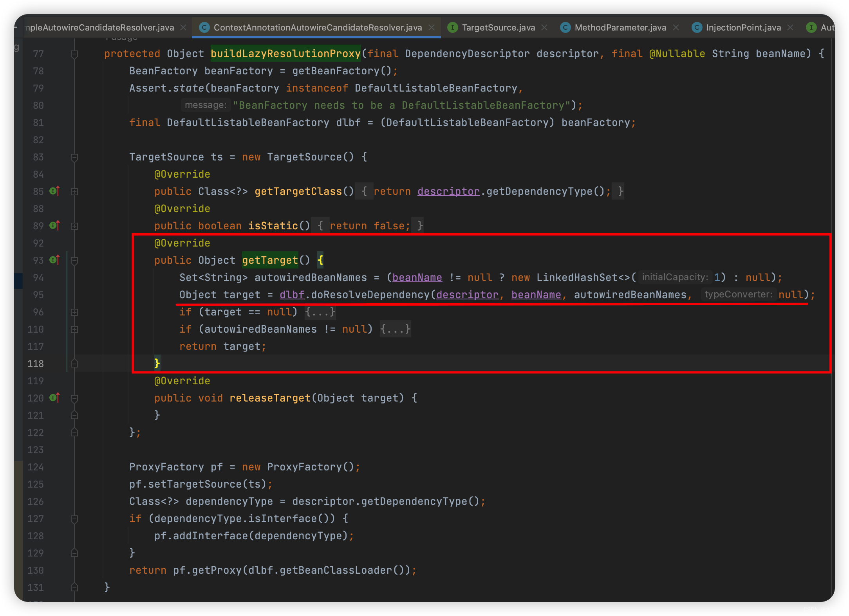Click the class icon on the InjectionPoint.java tab
Viewport: 849px width, 616px height.
pyautogui.click(x=697, y=27)
